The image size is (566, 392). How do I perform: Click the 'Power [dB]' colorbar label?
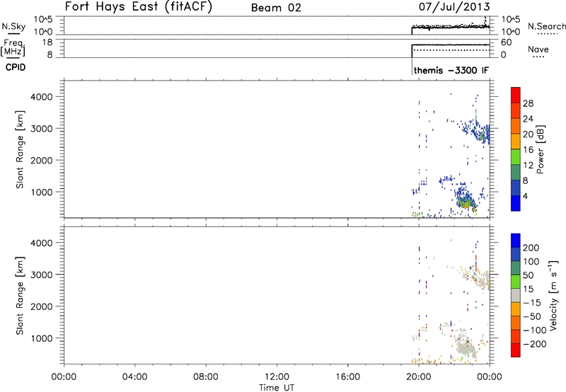tap(540, 149)
